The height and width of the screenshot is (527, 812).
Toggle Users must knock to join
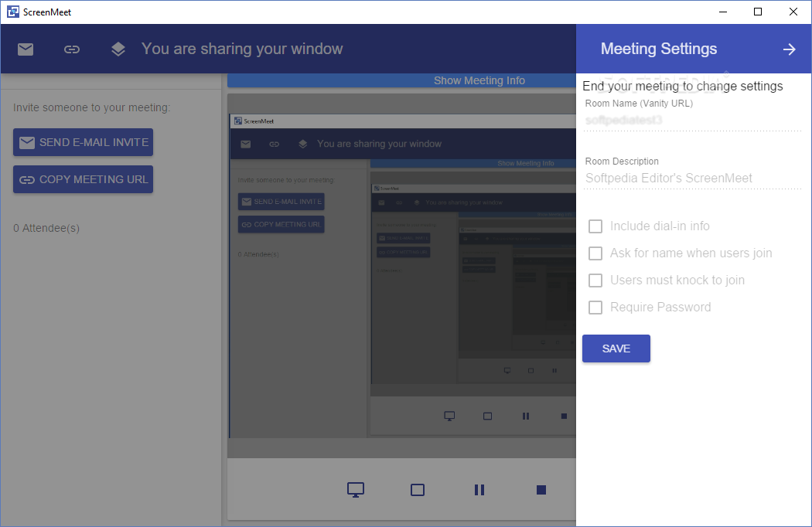pyautogui.click(x=595, y=280)
